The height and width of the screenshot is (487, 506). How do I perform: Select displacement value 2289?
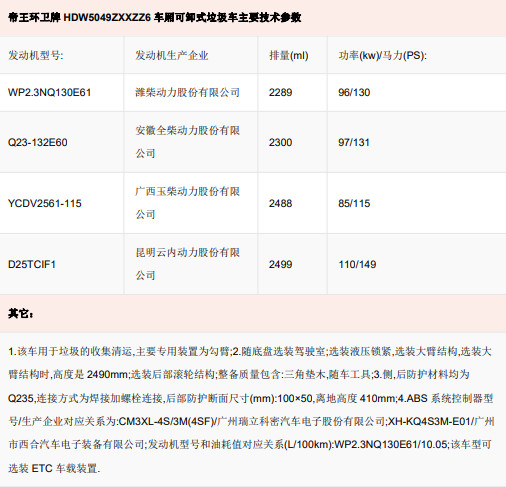tap(280, 92)
